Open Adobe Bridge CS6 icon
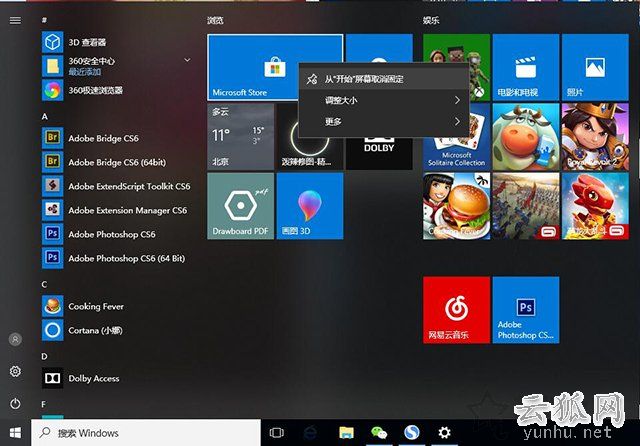 [53, 138]
